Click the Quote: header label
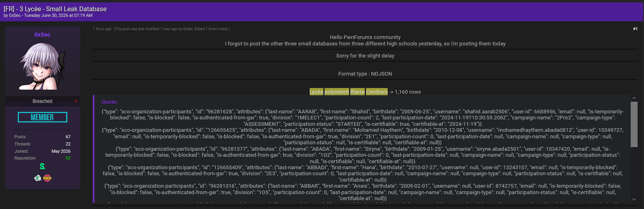 coord(110,102)
